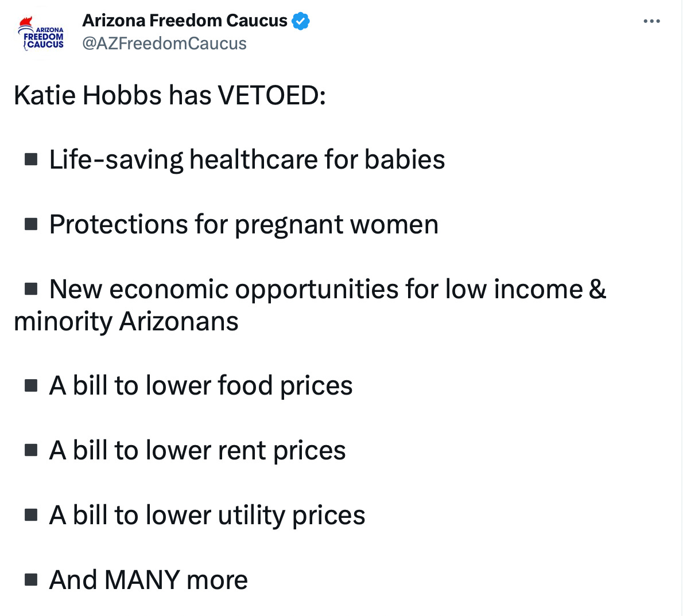Click the 'Katie Hobbs has VETOED:' text

[170, 95]
